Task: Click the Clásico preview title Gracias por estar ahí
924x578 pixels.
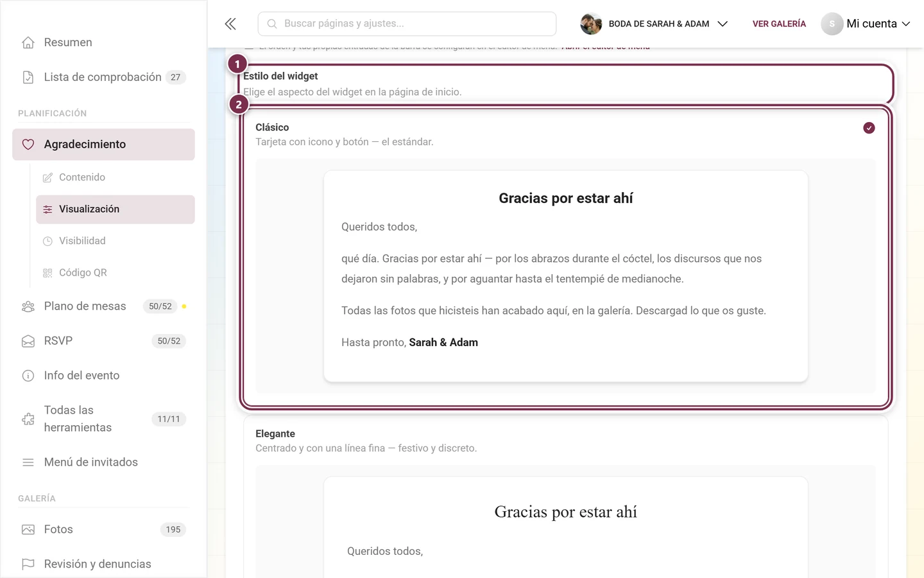Action: click(566, 198)
